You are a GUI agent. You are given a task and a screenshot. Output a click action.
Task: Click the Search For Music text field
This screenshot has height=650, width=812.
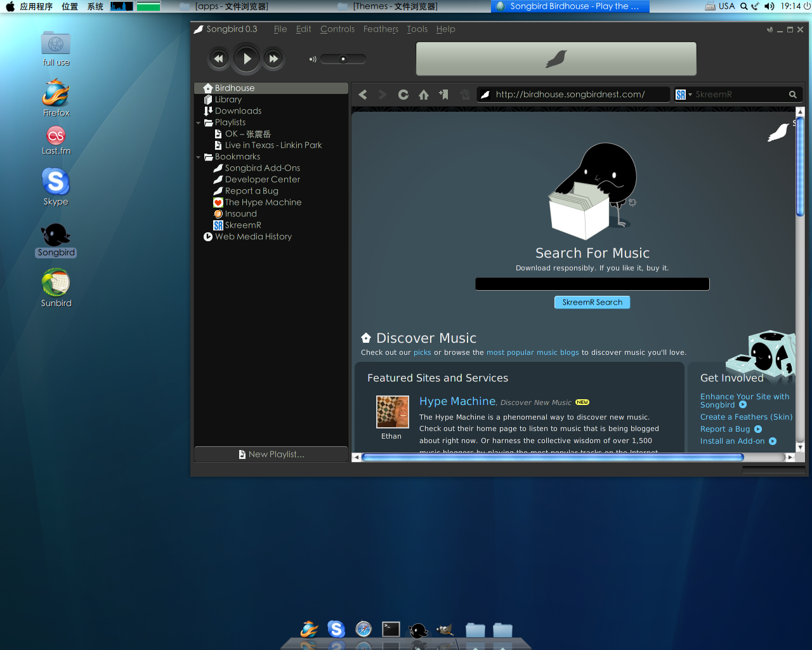click(x=593, y=284)
